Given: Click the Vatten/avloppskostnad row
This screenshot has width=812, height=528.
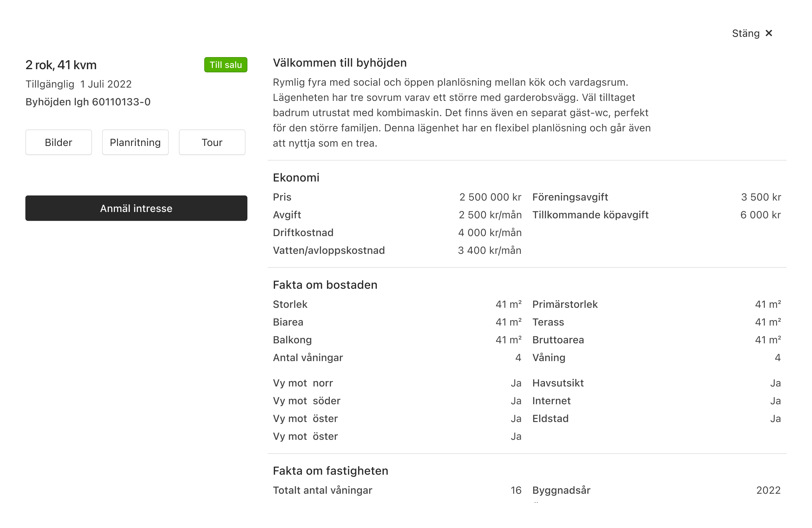Looking at the screenshot, I should [397, 250].
